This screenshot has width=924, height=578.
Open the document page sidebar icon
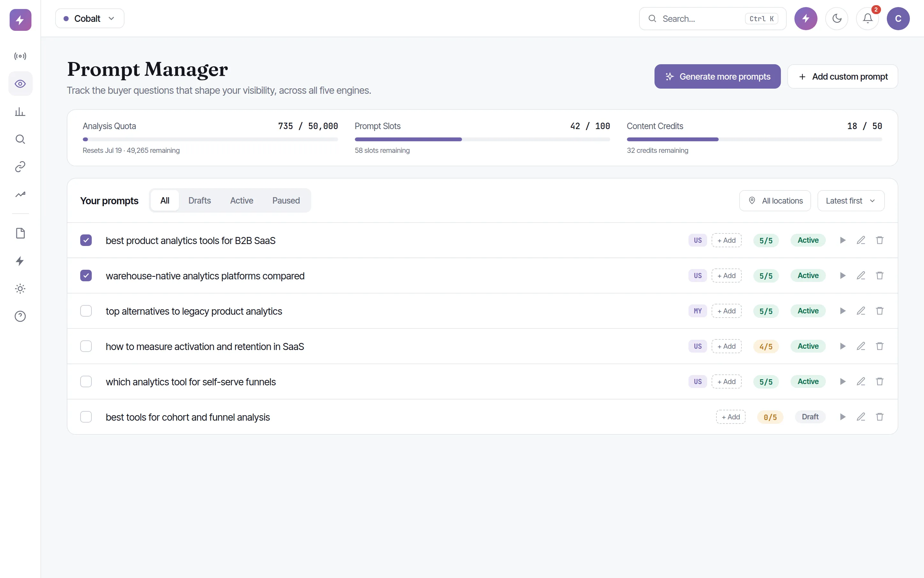[20, 233]
